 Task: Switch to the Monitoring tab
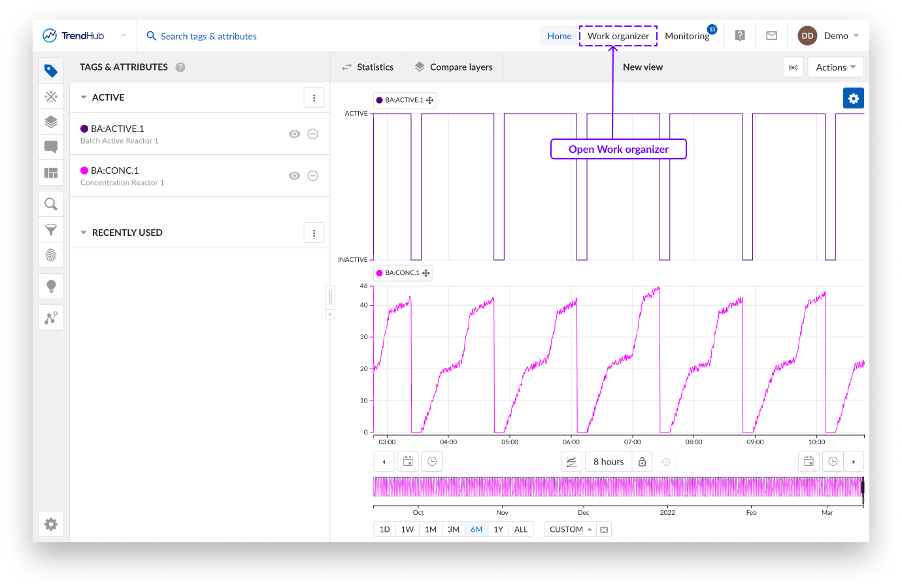tap(686, 36)
